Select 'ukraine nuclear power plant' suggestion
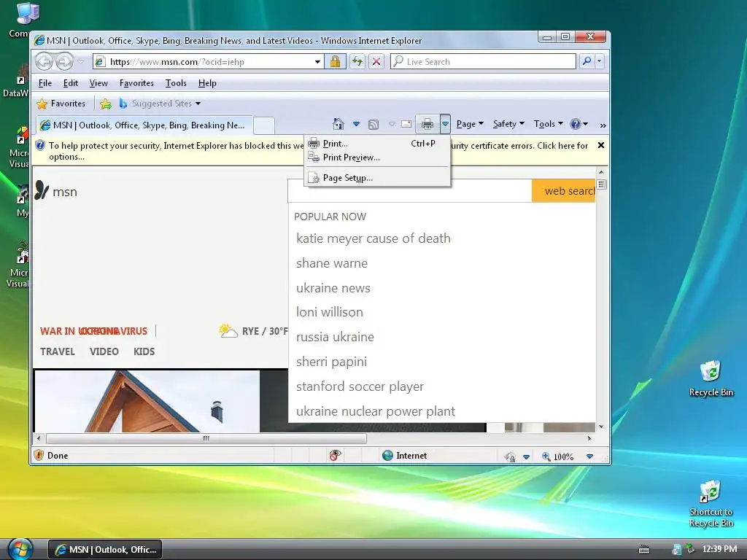747x560 pixels. coord(376,411)
